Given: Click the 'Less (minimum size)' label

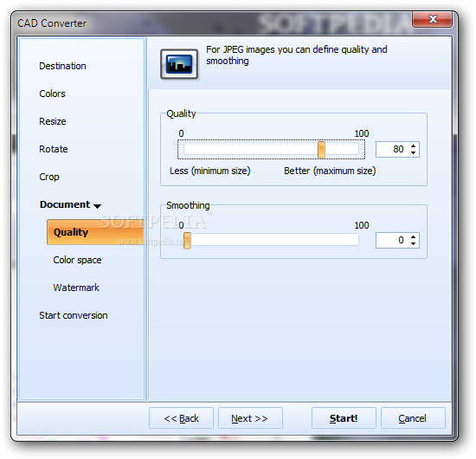Looking at the screenshot, I should pyautogui.click(x=210, y=171).
